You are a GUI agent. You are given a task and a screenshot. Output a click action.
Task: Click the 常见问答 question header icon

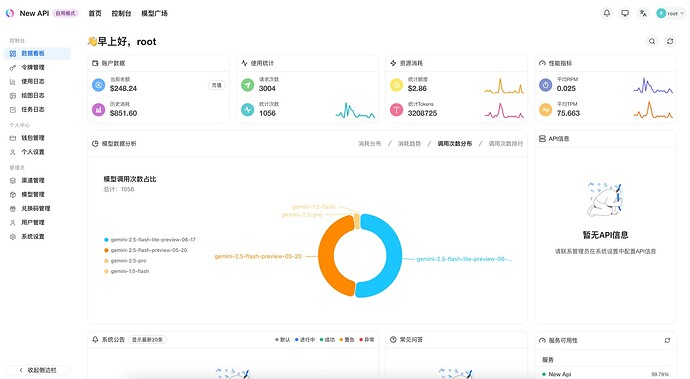coord(393,339)
